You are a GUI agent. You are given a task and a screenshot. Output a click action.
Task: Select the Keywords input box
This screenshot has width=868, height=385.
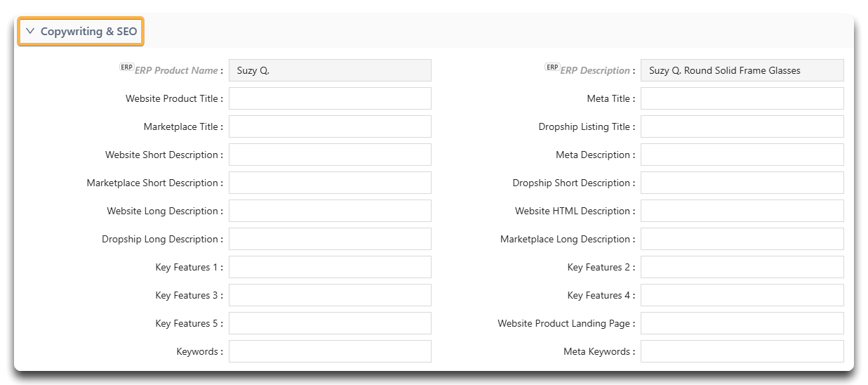click(x=330, y=351)
